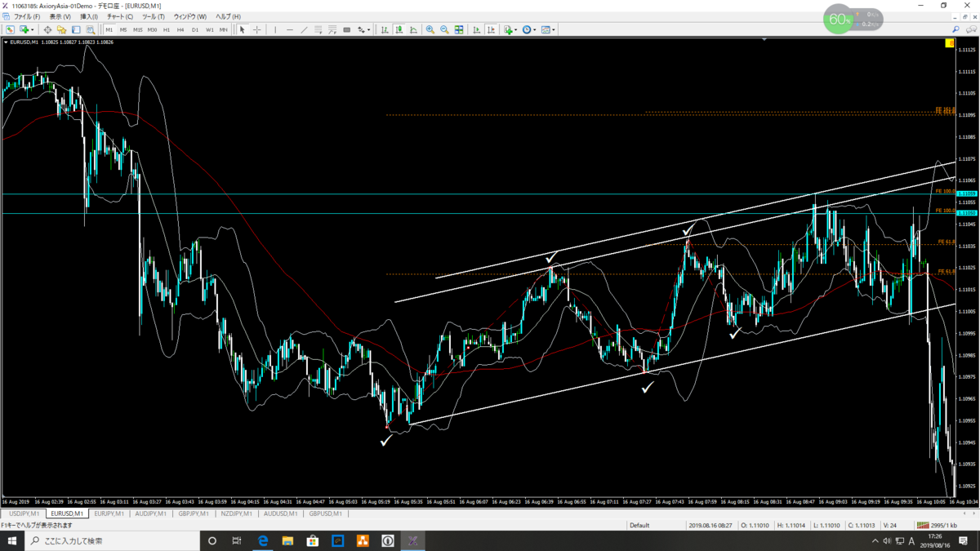The image size is (980, 551).
Task: Switch chart to Bar Chart mode
Action: [385, 29]
